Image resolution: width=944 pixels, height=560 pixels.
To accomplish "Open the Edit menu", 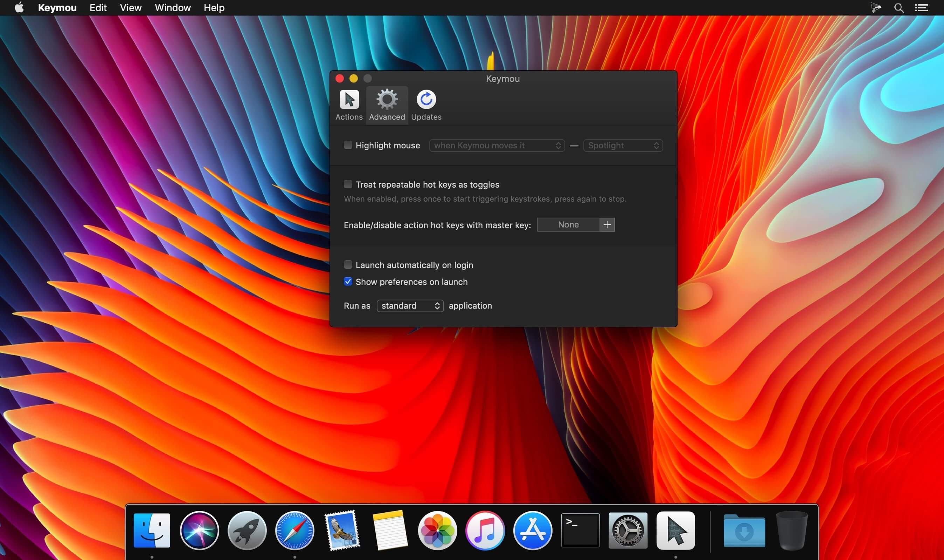I will 98,8.
